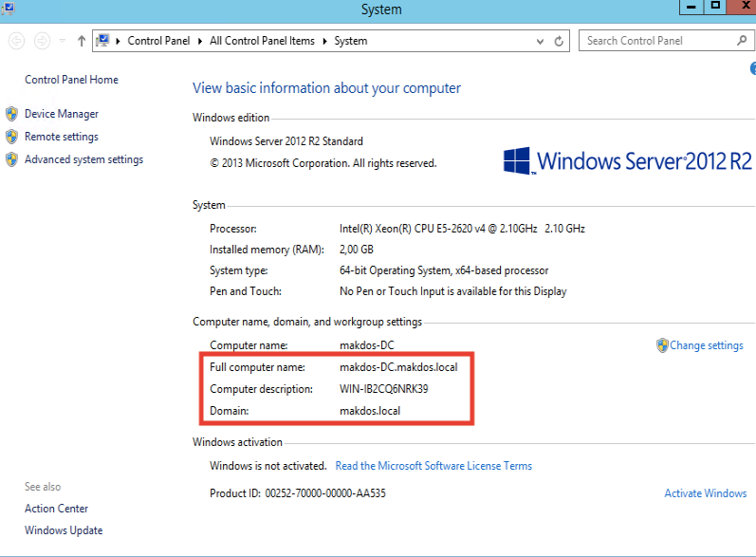Screen dimensions: 756x557
Task: Click the search magnifier icon
Action: tap(742, 41)
